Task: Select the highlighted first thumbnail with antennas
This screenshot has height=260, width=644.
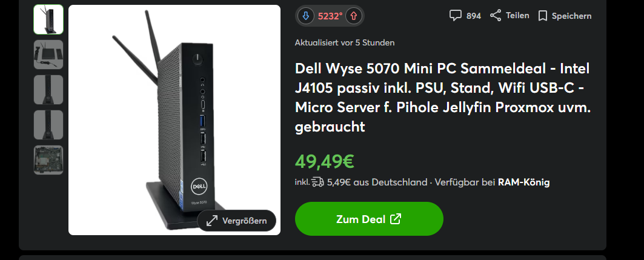Action: point(48,19)
